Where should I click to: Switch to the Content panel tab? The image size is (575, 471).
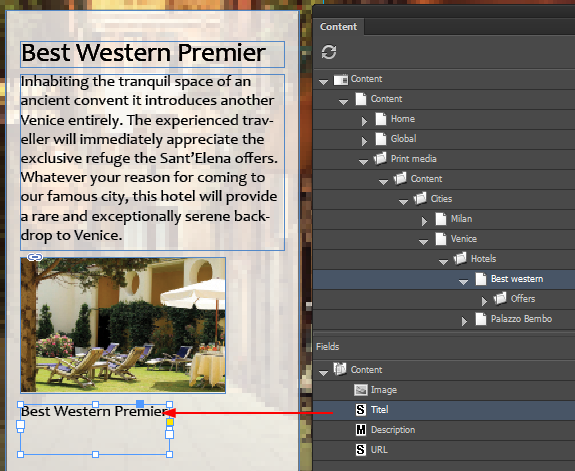pos(338,26)
